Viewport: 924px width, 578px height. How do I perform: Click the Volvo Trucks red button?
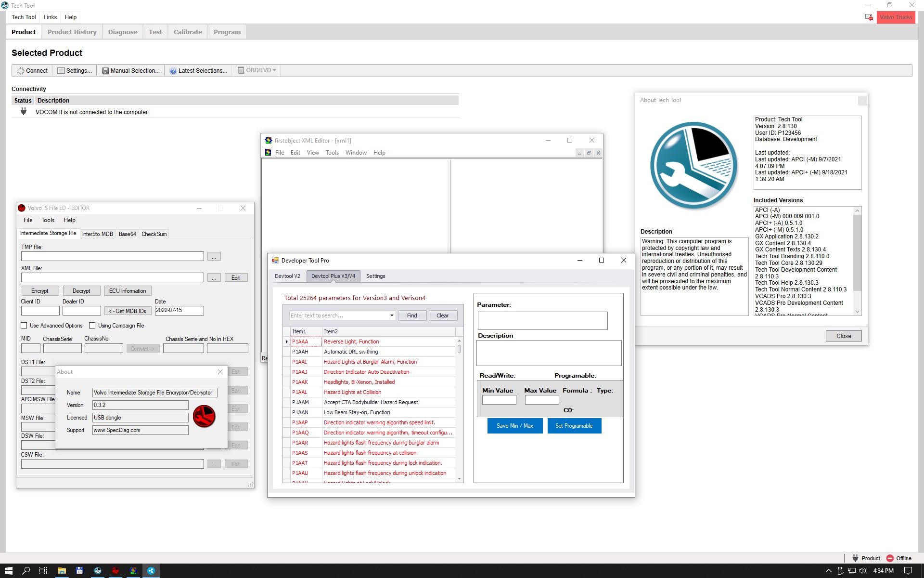tap(896, 17)
